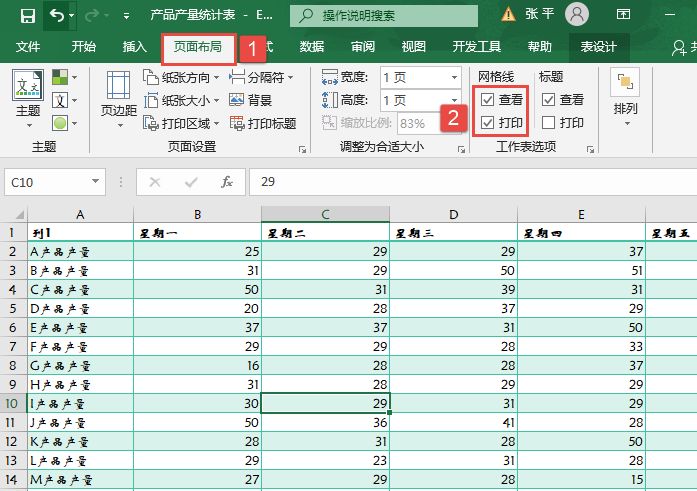Switch to the 插入 tab
The height and width of the screenshot is (491, 697).
pos(135,47)
